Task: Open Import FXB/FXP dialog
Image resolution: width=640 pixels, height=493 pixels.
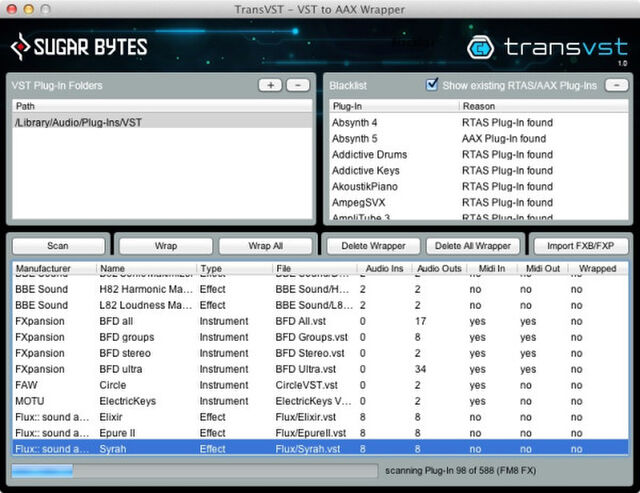Action: (581, 245)
